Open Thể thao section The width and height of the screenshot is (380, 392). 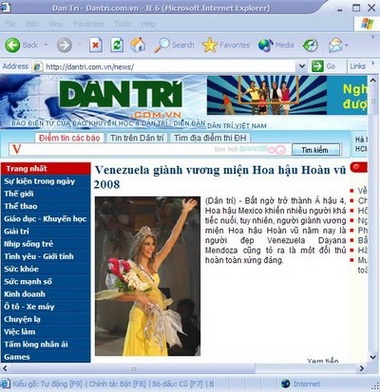(x=46, y=206)
